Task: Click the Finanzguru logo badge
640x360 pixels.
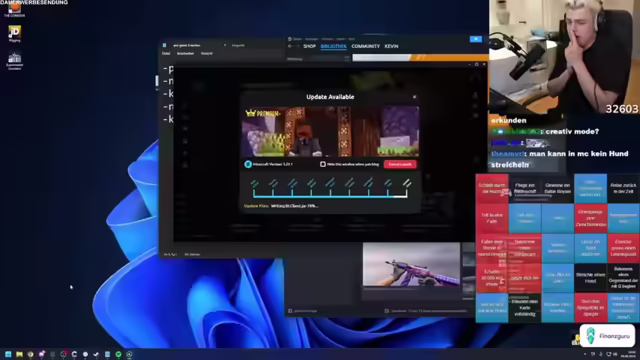Action: click(607, 336)
